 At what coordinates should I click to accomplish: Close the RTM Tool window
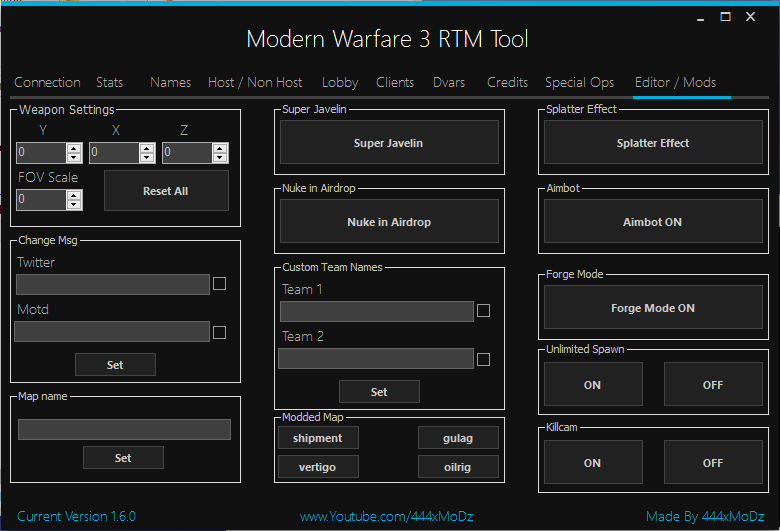click(x=751, y=17)
